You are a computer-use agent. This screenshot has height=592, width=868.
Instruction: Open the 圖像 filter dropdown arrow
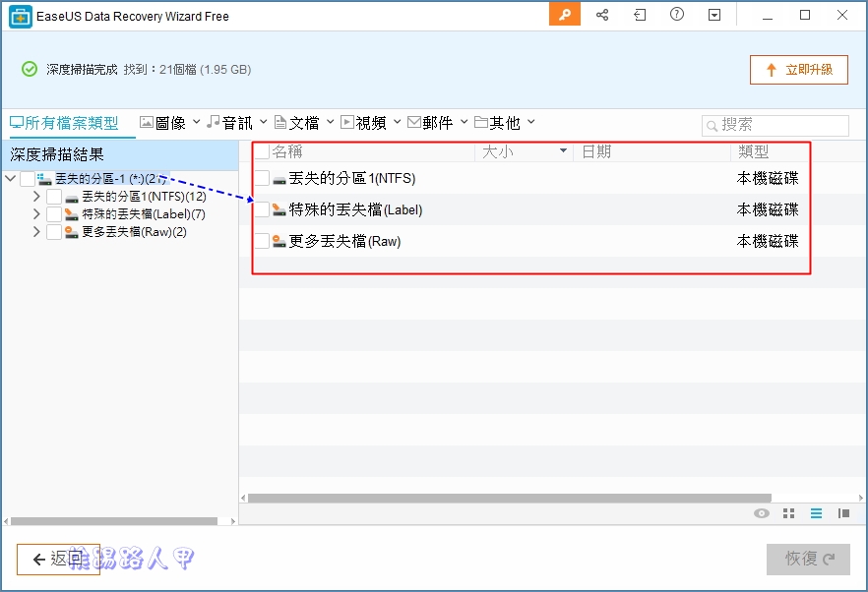coord(197,122)
